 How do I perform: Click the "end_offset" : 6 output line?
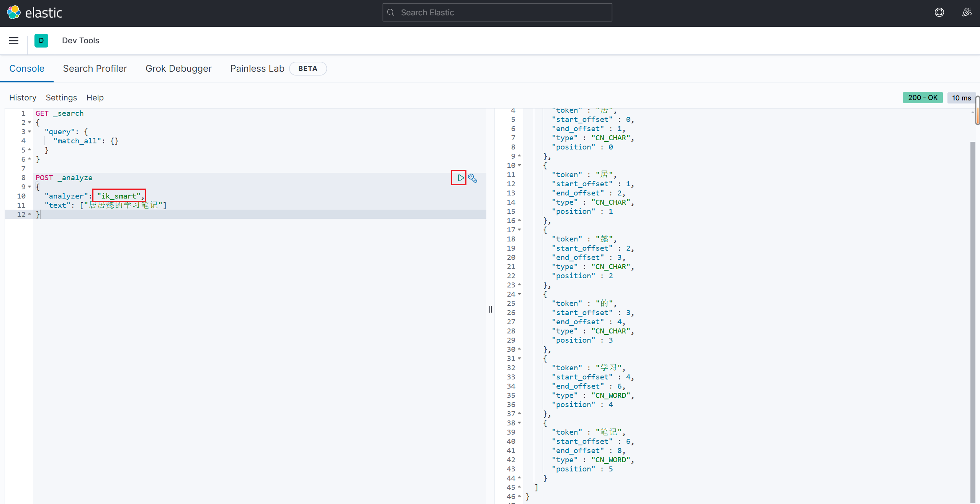point(589,386)
